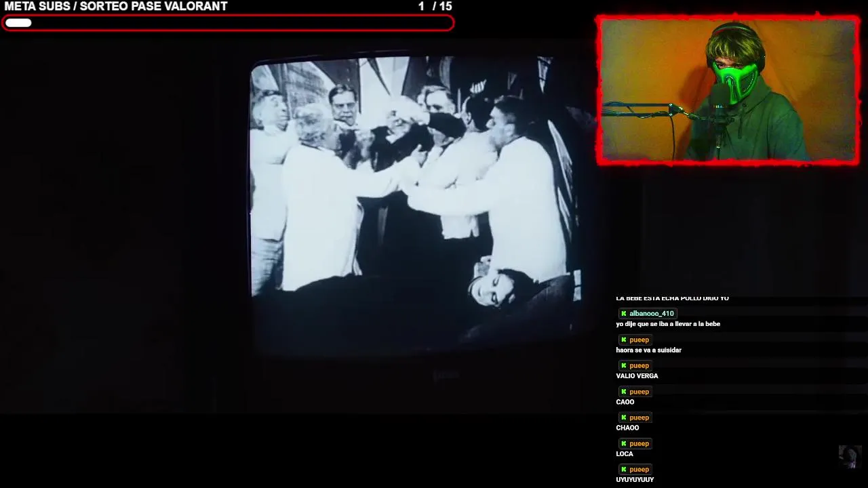Click the Kick badge above 'haora se va a suisidar'

tap(623, 340)
